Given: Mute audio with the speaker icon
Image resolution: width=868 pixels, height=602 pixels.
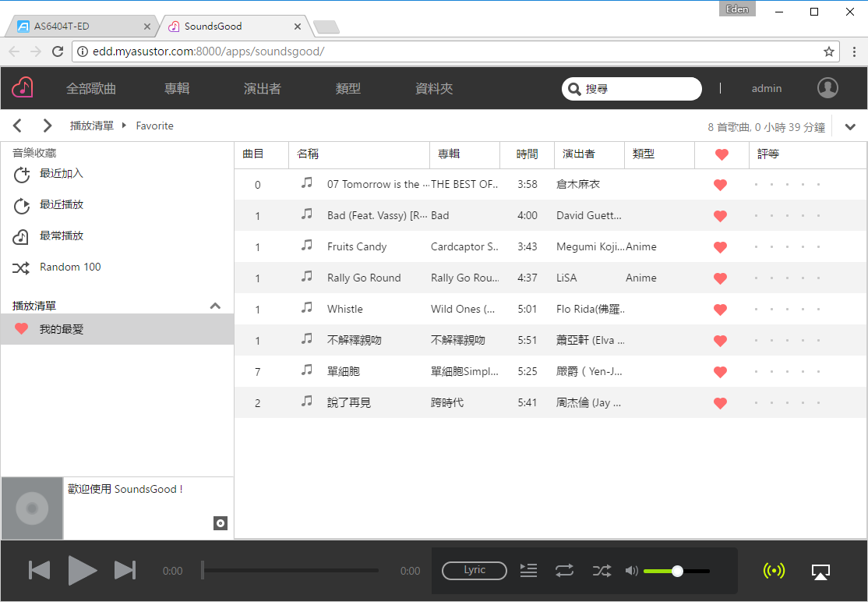Looking at the screenshot, I should tap(631, 571).
